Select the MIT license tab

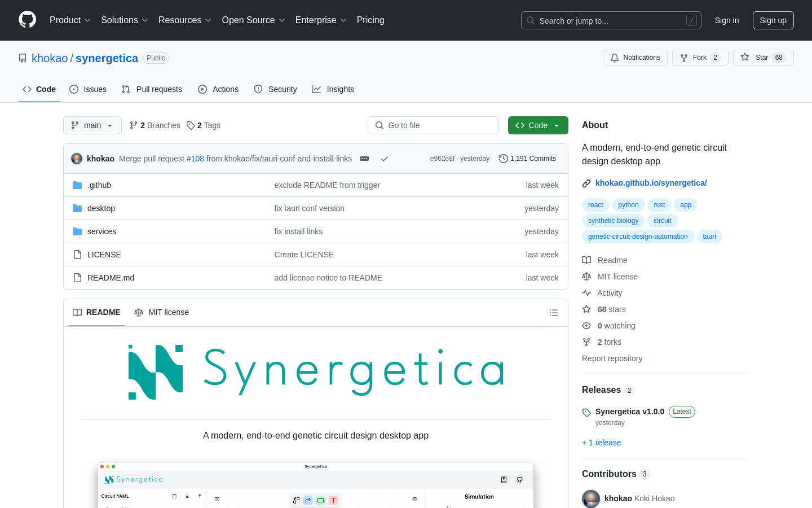click(161, 312)
